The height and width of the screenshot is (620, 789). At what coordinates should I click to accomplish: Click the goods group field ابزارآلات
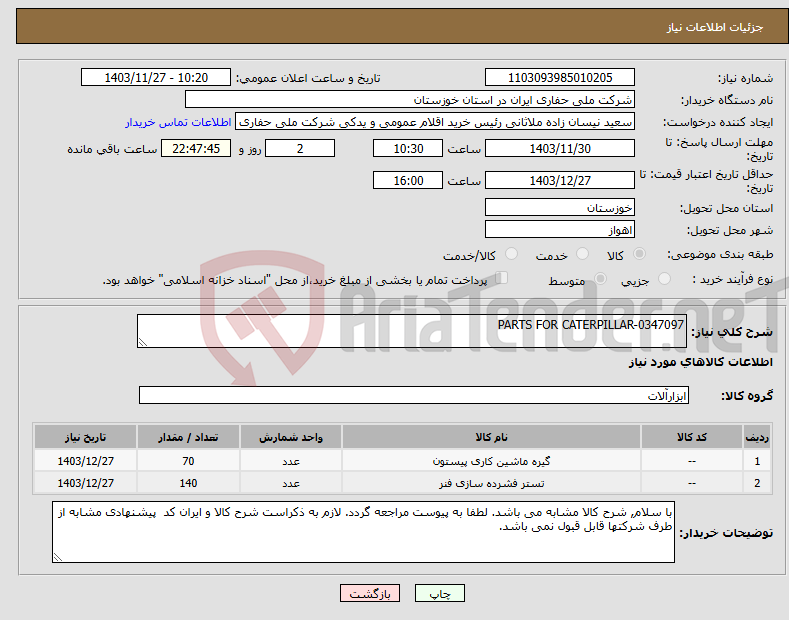click(x=414, y=396)
